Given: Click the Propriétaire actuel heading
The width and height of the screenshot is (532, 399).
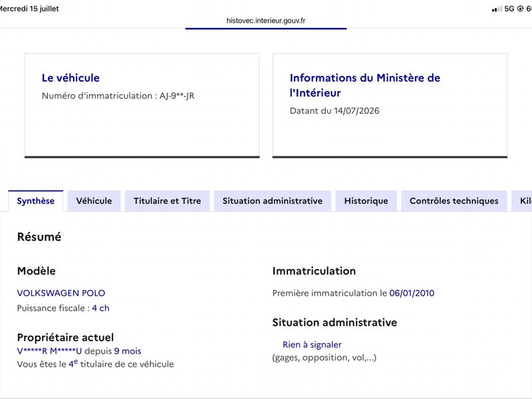Looking at the screenshot, I should click(x=65, y=337).
